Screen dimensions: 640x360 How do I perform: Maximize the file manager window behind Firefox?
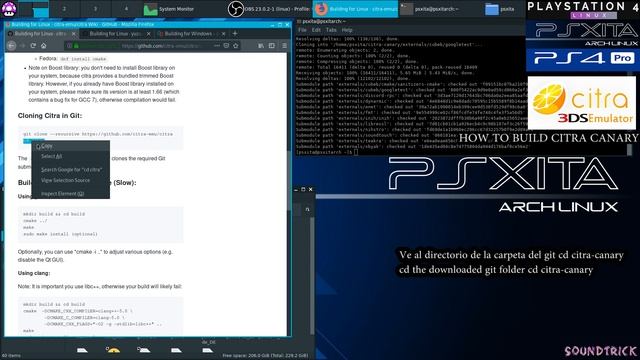coord(303,189)
